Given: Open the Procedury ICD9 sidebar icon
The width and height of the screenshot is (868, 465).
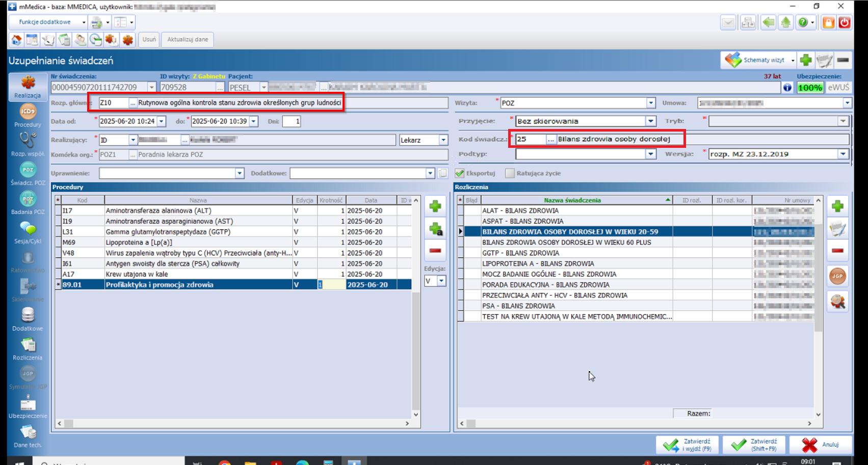Looking at the screenshot, I should pos(28,115).
